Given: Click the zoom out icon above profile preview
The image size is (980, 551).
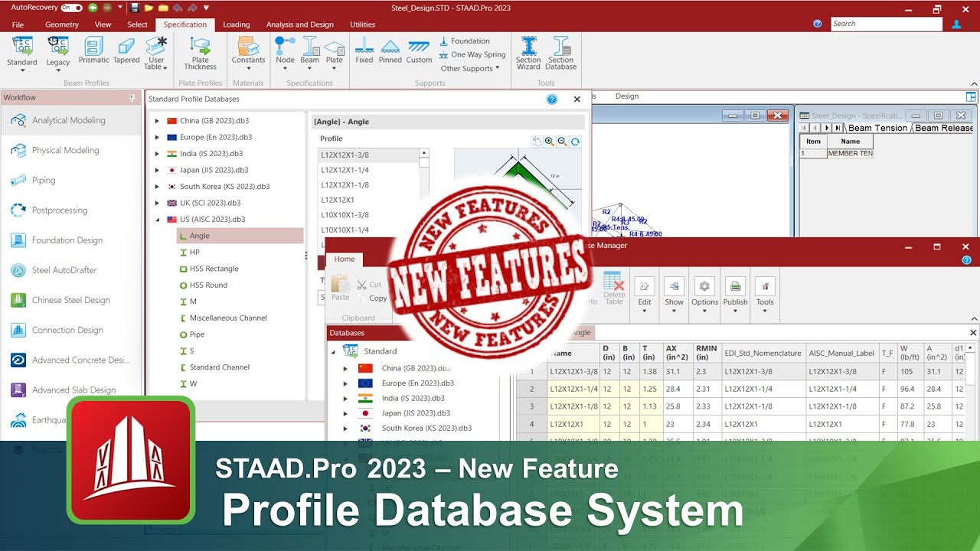Looking at the screenshot, I should pos(563,142).
